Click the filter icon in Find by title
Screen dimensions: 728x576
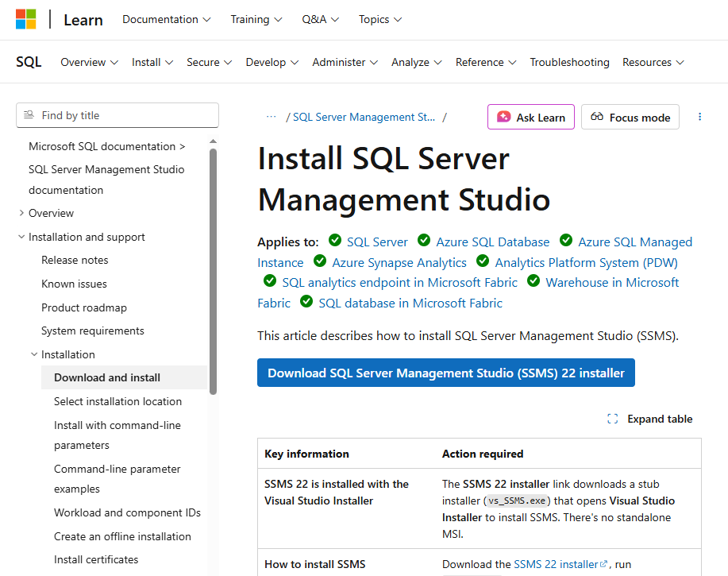click(29, 115)
